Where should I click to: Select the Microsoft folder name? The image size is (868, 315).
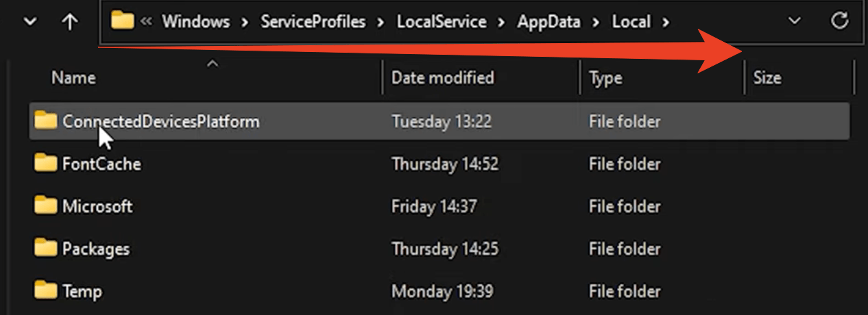(x=97, y=207)
